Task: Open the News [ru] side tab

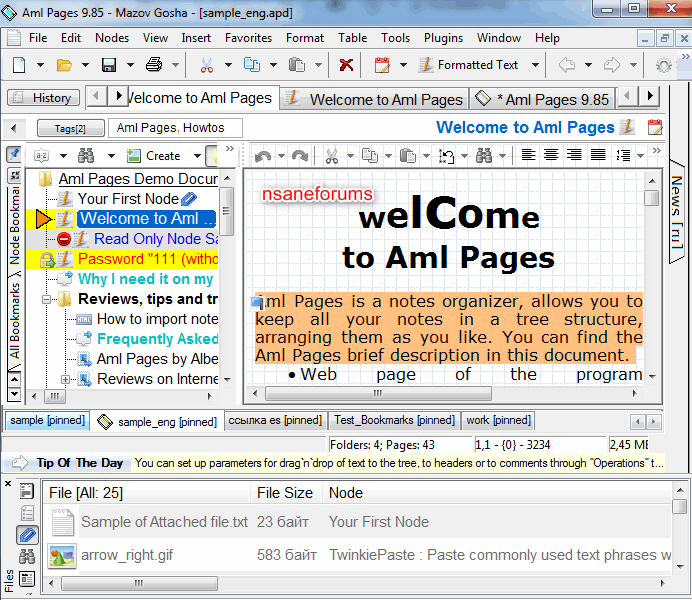Action: click(677, 212)
